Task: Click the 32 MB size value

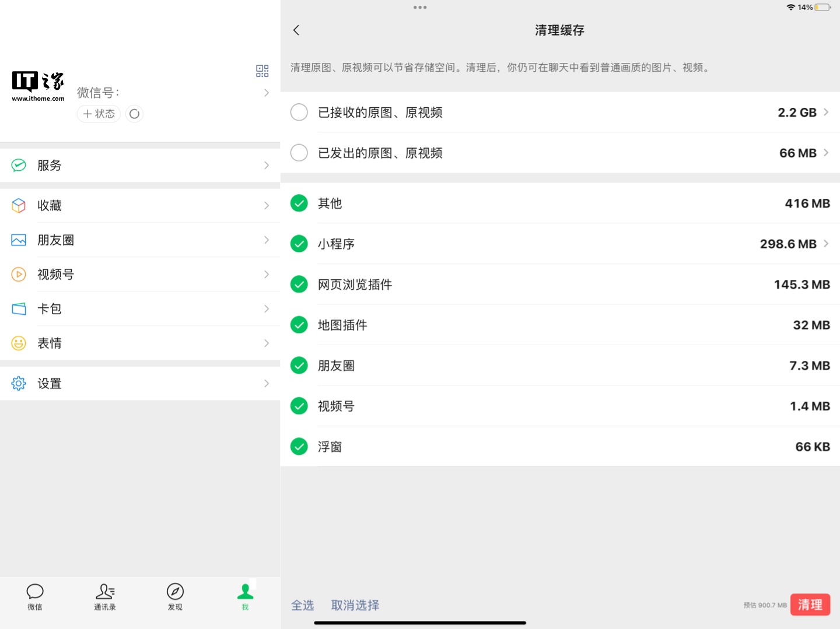Action: click(811, 325)
